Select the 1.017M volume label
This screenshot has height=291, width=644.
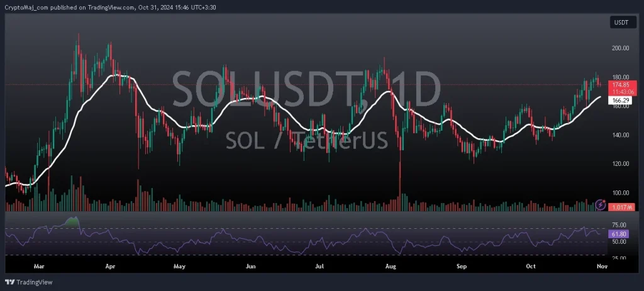tap(620, 207)
